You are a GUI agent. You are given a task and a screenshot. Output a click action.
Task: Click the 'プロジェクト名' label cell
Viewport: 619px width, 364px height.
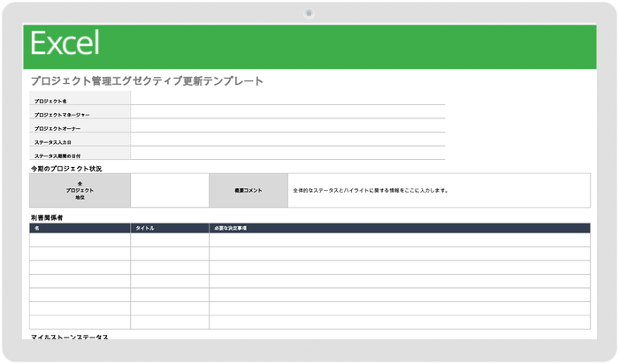pos(80,98)
